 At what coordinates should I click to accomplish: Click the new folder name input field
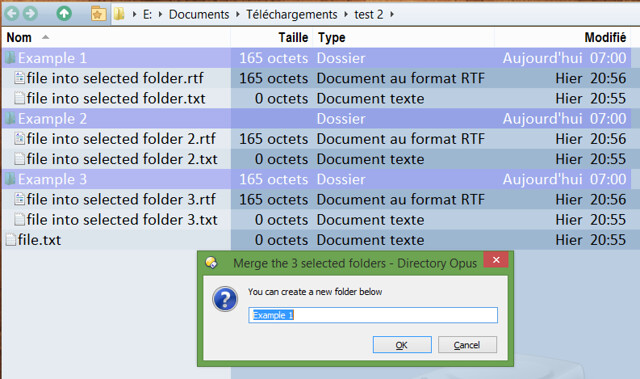(373, 315)
